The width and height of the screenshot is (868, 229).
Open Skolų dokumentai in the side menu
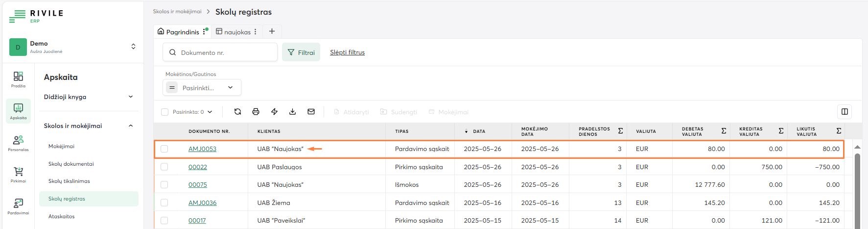pyautogui.click(x=71, y=164)
